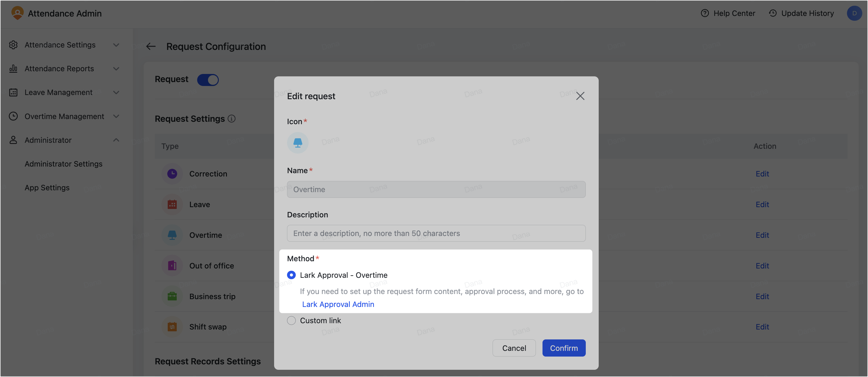
Task: Click the Overtime row Edit action
Action: click(763, 235)
